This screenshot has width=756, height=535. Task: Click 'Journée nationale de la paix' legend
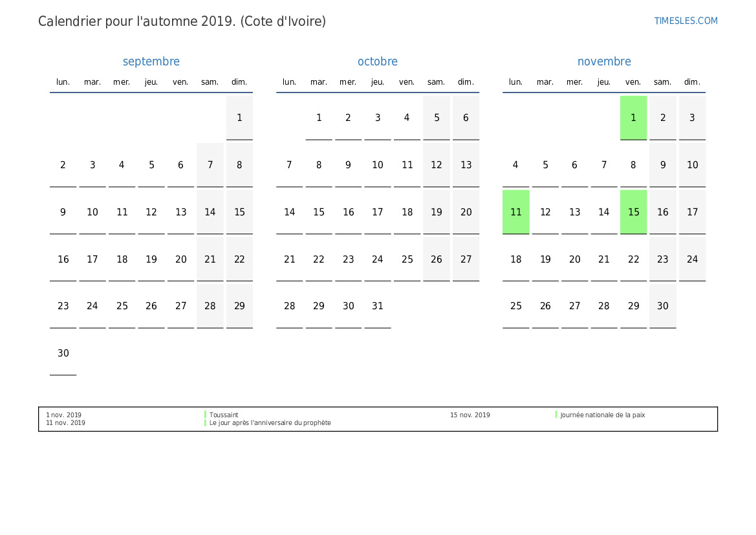(x=603, y=415)
